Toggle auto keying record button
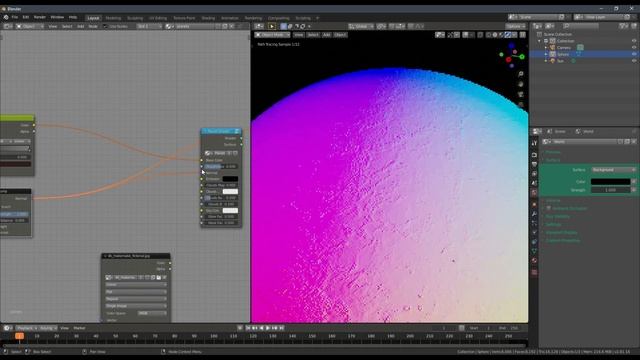Viewport: 640px width, 360px height. (240, 328)
